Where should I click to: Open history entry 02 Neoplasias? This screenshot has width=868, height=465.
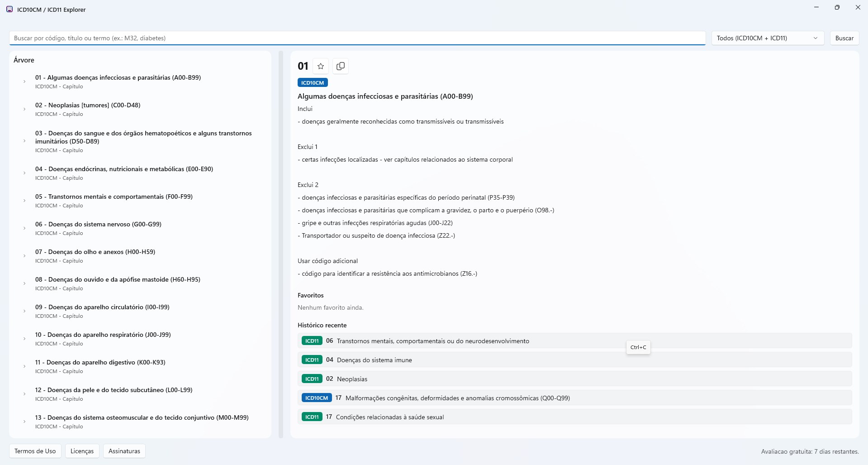(574, 379)
